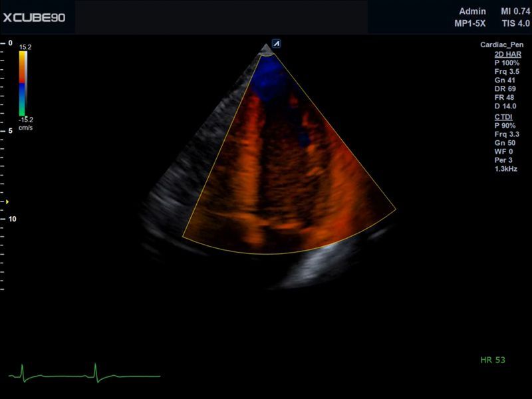This screenshot has height=399, width=532.
Task: Click the '2D HAR' mode heading
Action: point(508,55)
